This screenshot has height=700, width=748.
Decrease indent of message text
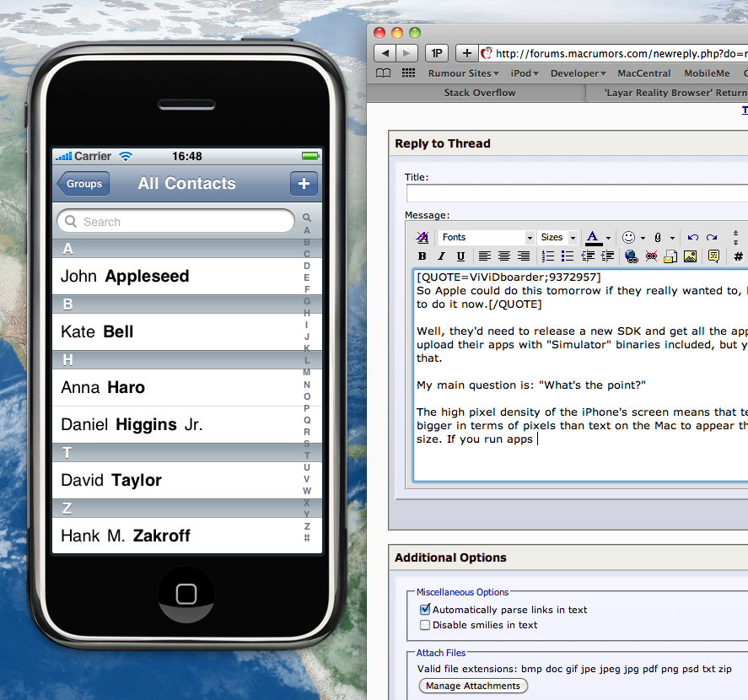588,256
